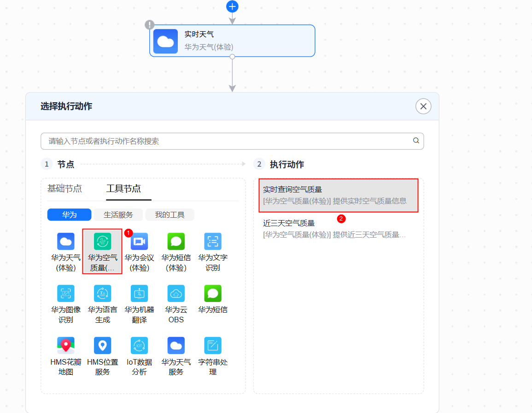The height and width of the screenshot is (413, 532).
Task: Choose the HMS花瓣地图 node icon
Action: point(66,345)
